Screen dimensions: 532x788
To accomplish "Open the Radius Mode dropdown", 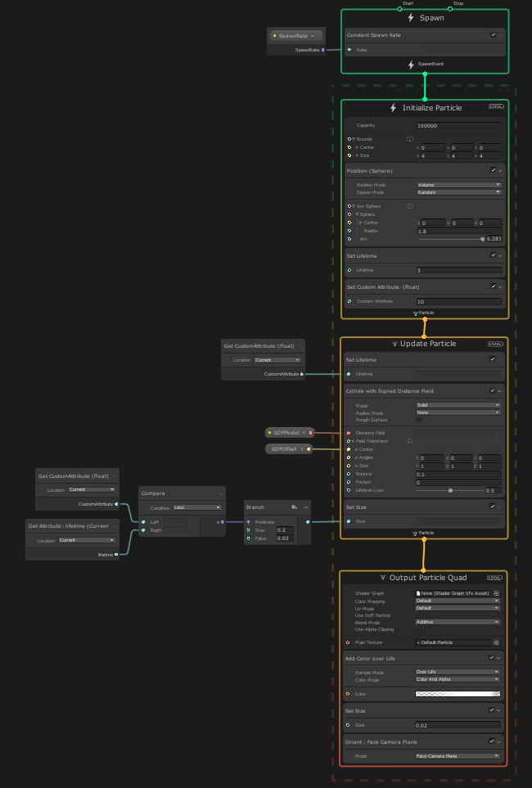I will click(x=458, y=412).
